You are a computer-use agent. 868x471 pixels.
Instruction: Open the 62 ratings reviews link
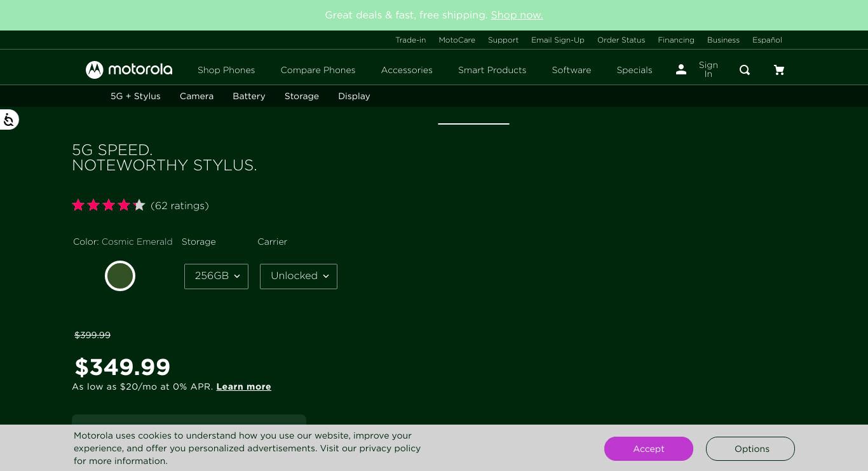tap(180, 205)
